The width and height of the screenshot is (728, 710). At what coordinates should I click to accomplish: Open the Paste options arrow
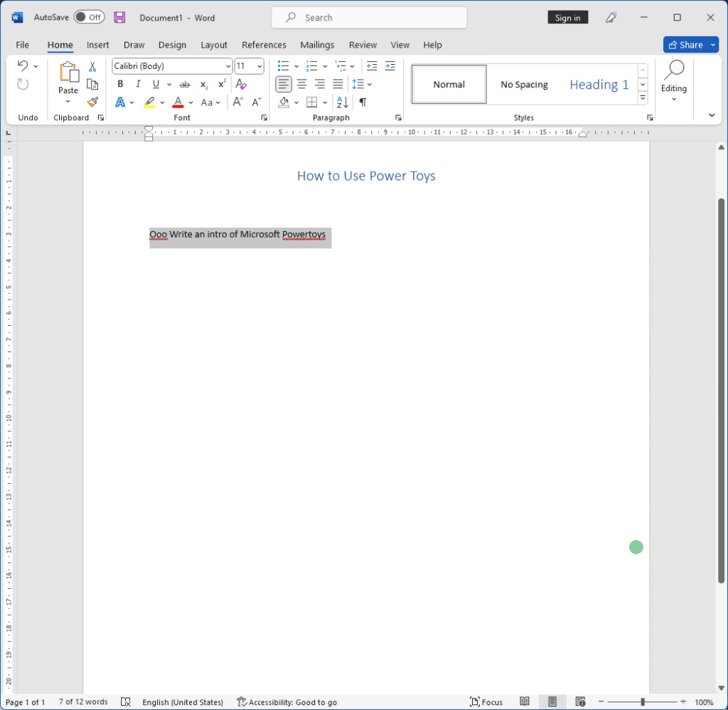(68, 101)
